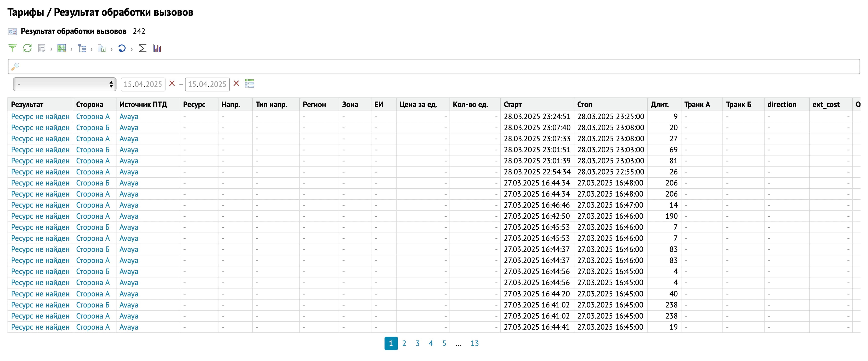
Task: Expand chevron after the table grid icon
Action: click(x=71, y=49)
